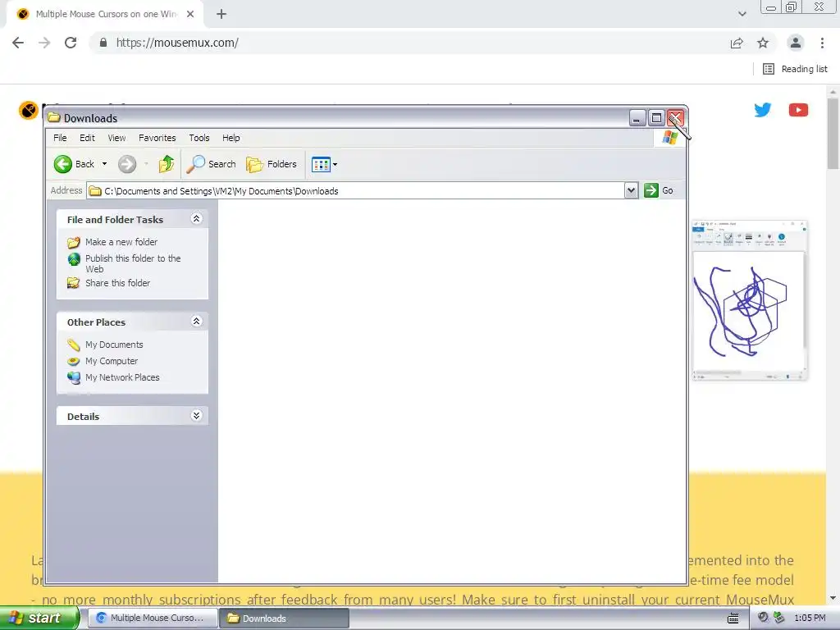Collapse the File and Folder Tasks panel
This screenshot has width=840, height=630.
pyautogui.click(x=196, y=218)
